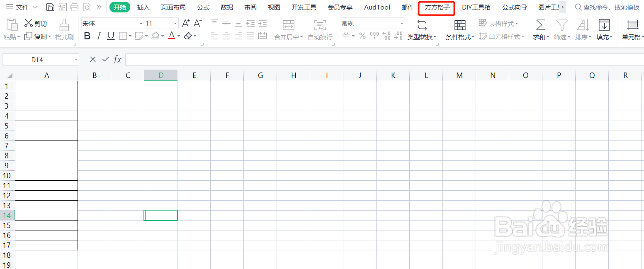Click the Sum (求和) sigma icon

[541, 25]
